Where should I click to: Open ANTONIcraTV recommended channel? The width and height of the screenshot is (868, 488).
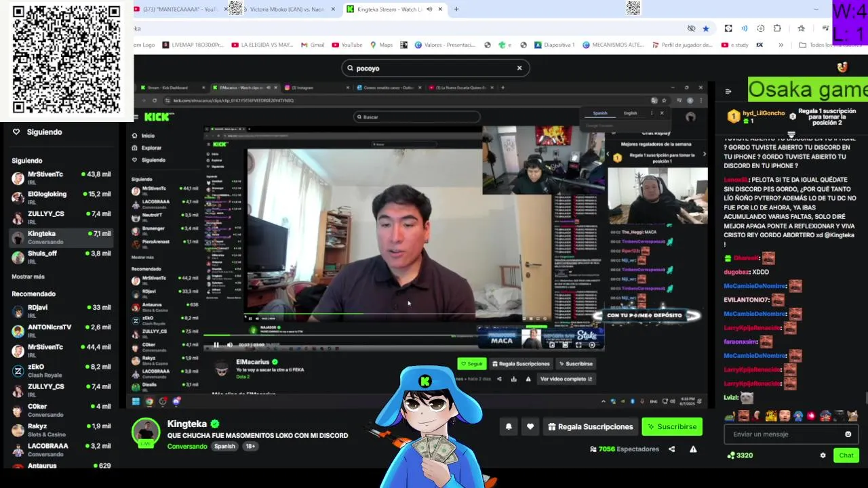click(x=62, y=331)
